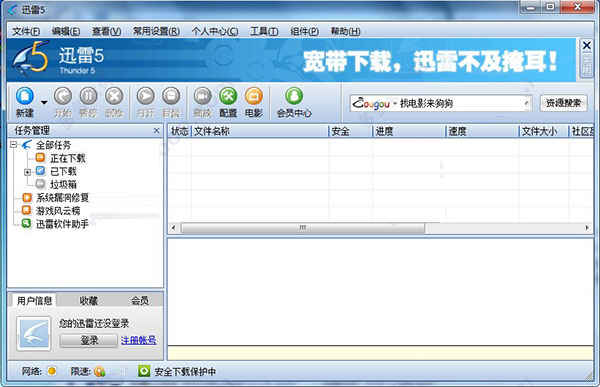Click the right arrow of the horizontal scrollbar
Image resolution: width=600 pixels, height=387 pixels.
[x=587, y=228]
